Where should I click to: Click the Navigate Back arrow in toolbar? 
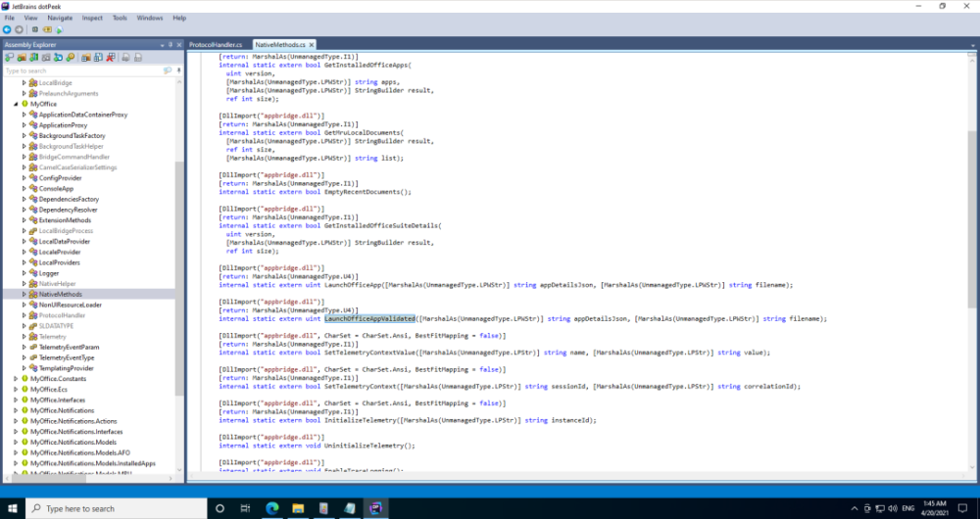click(8, 30)
